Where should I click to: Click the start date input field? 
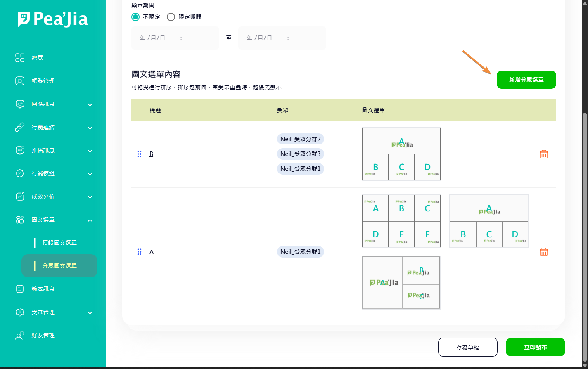click(x=175, y=38)
